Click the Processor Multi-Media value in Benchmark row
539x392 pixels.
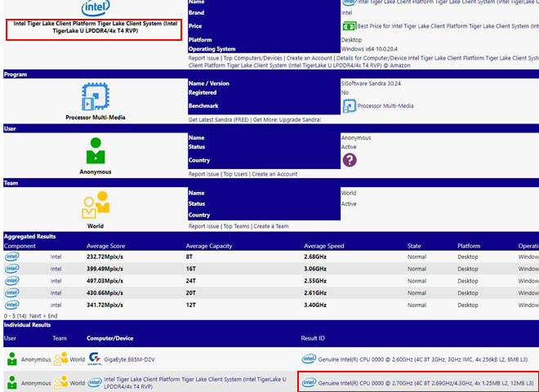pyautogui.click(x=385, y=106)
